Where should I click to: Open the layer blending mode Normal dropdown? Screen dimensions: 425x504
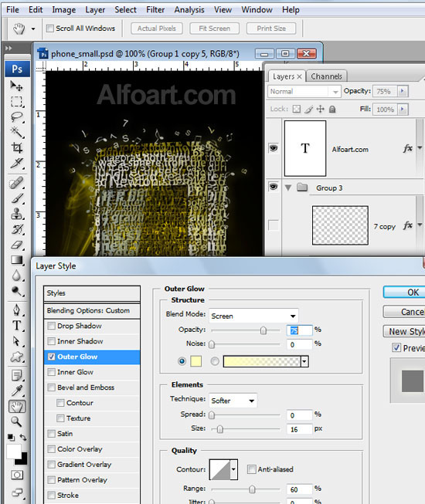point(304,91)
